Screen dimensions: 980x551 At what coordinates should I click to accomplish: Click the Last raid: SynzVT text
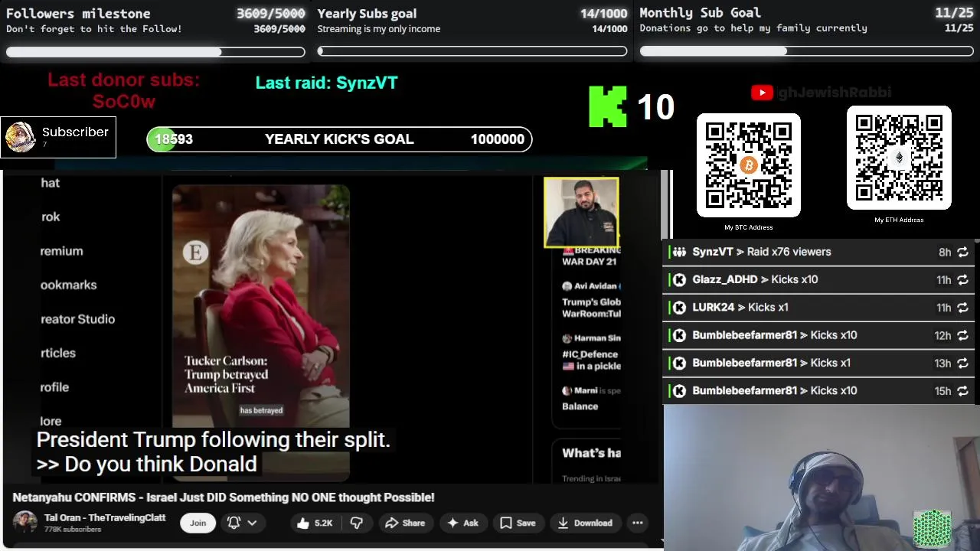327,83
